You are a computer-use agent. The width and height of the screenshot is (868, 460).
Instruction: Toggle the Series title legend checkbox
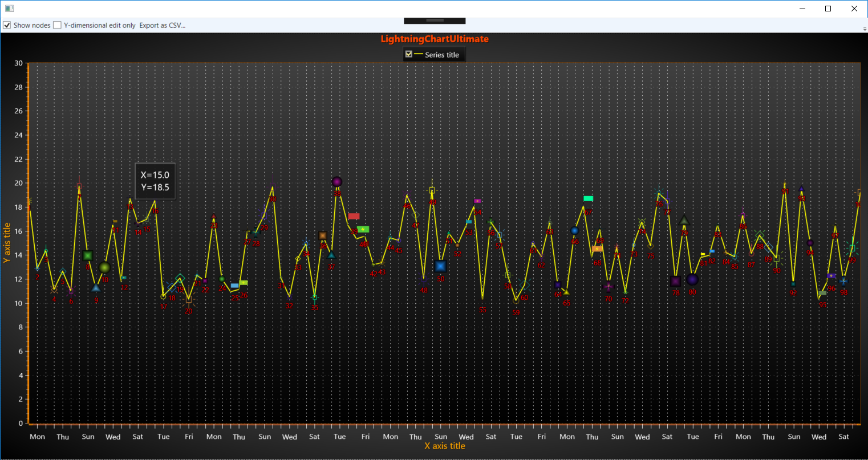(x=408, y=54)
